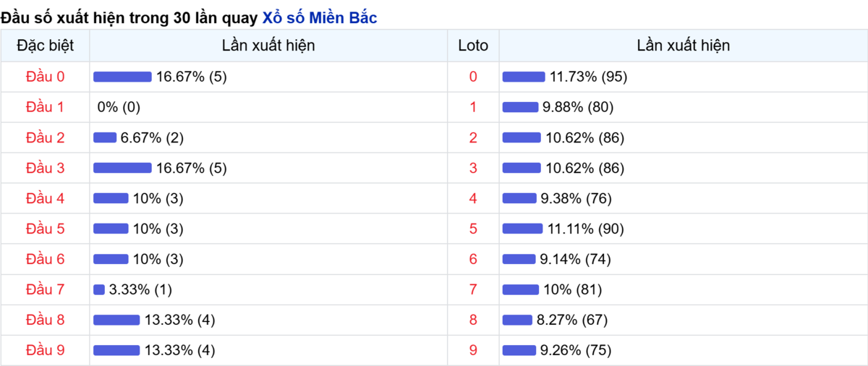
Task: Click the 10% (81) bar for Loto 7
Action: (x=521, y=289)
